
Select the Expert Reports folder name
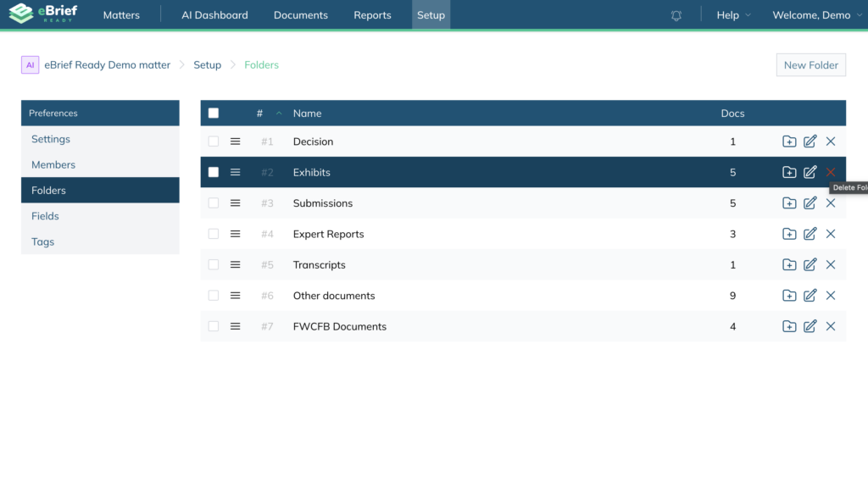coord(328,234)
